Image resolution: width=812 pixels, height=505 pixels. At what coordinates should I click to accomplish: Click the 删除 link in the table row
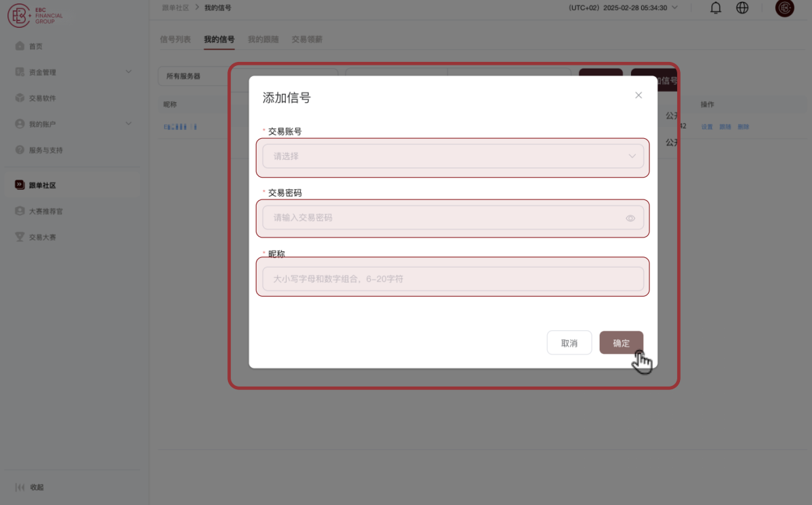click(743, 127)
